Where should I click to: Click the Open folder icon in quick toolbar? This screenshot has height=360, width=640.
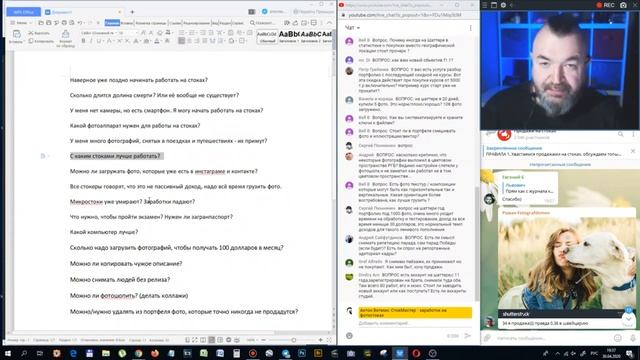click(x=41, y=23)
